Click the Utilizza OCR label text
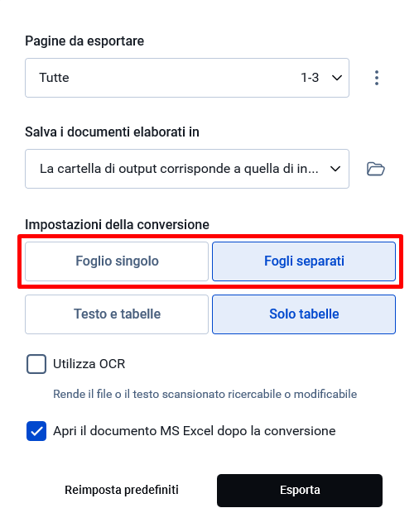419x532 pixels. (x=89, y=364)
